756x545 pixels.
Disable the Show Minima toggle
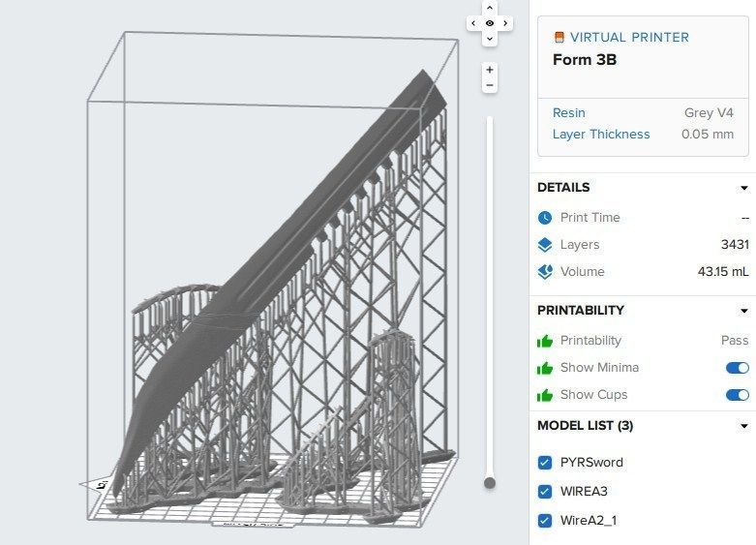coord(737,368)
